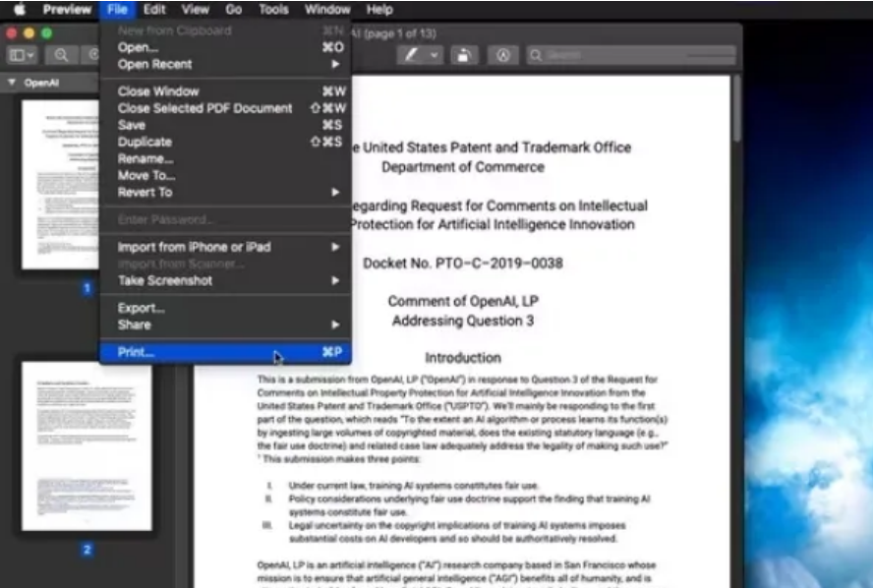The image size is (873, 588).
Task: Close the open File menu
Action: 117,10
